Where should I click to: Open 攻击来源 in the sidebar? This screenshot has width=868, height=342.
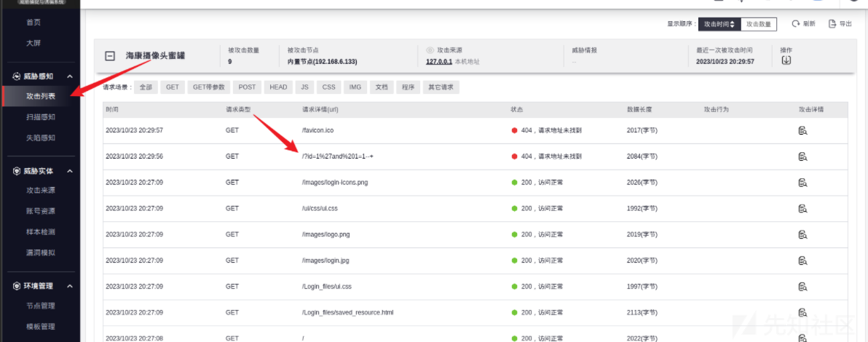pos(40,191)
